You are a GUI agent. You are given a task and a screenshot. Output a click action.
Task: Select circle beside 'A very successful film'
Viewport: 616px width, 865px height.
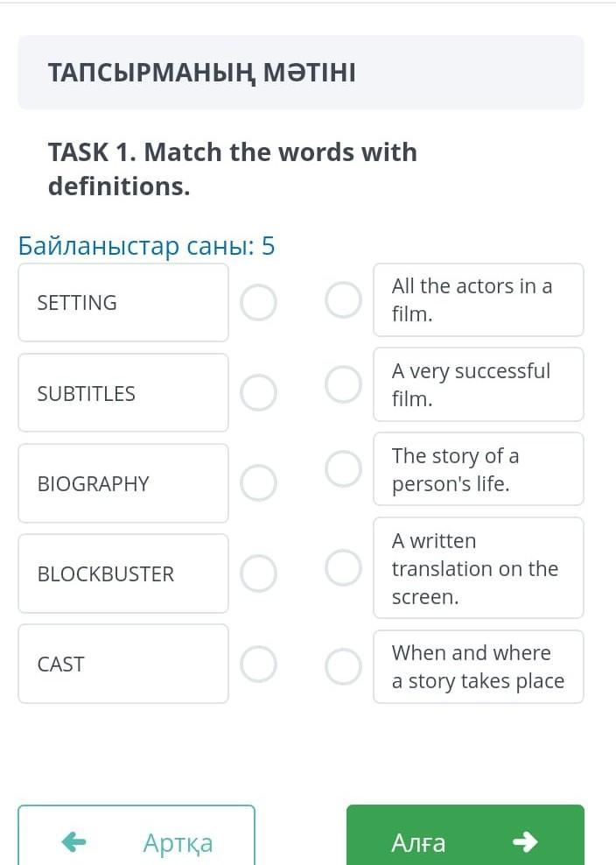343,384
